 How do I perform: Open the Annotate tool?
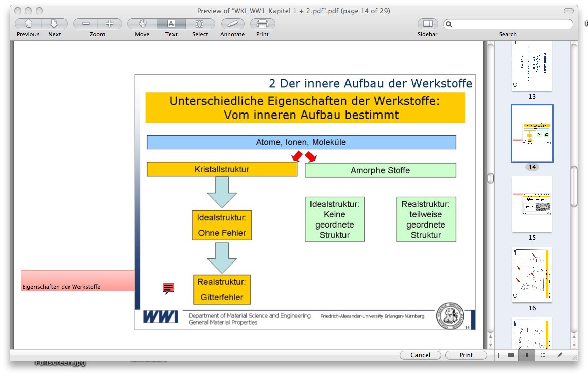(232, 24)
